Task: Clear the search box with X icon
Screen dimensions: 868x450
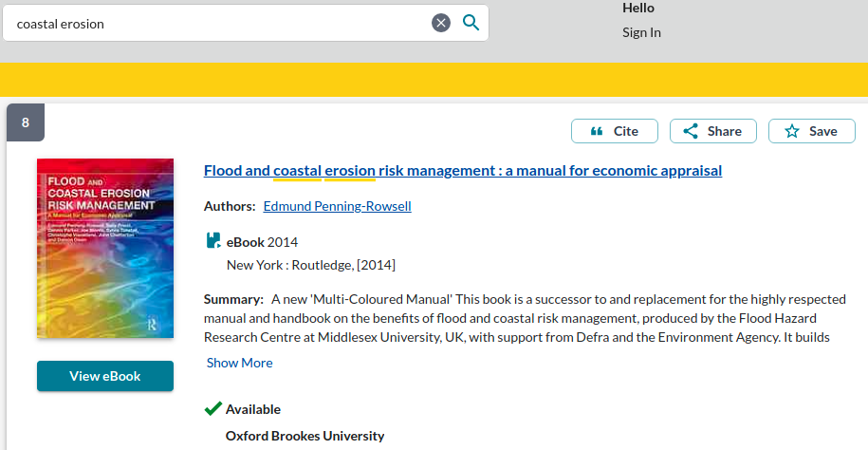Action: [441, 23]
